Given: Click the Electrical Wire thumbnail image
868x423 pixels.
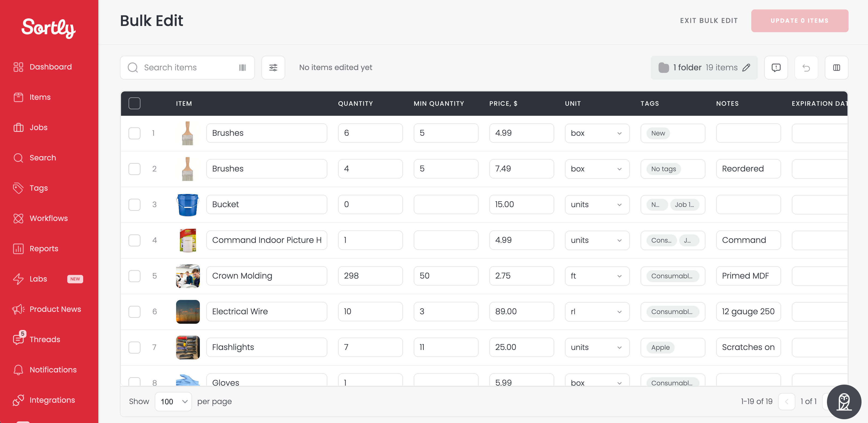Looking at the screenshot, I should pyautogui.click(x=188, y=311).
